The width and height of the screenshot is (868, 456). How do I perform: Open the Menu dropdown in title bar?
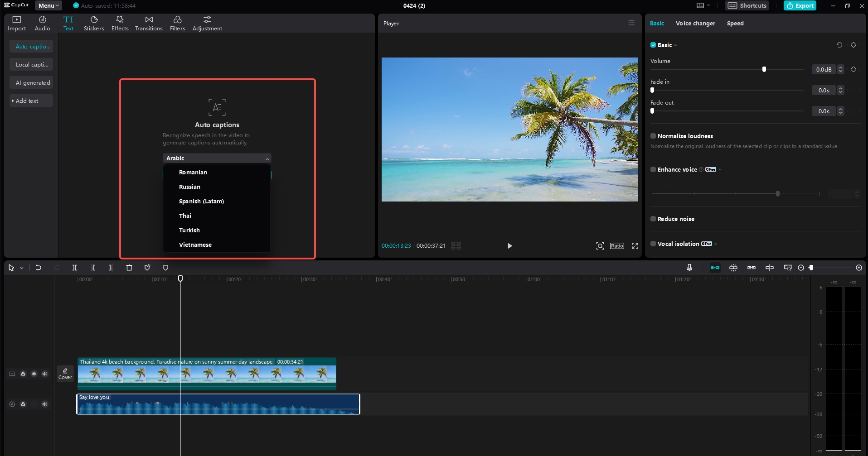pyautogui.click(x=48, y=5)
